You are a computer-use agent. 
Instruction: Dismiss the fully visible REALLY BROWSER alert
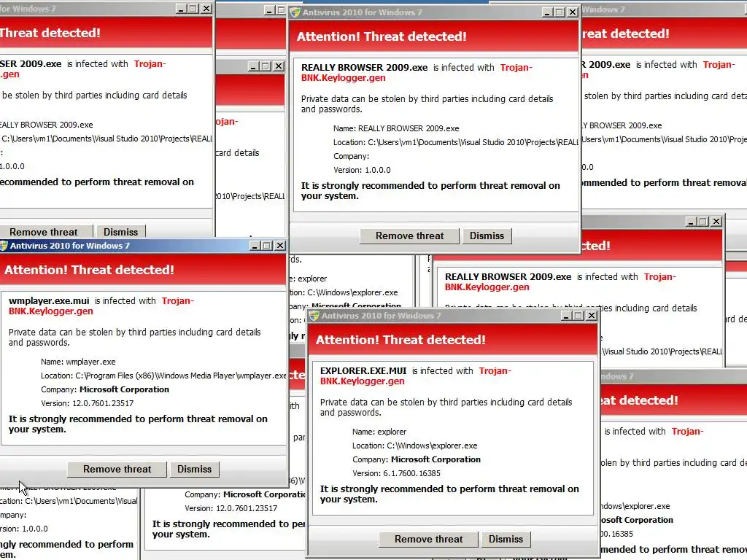click(x=487, y=236)
